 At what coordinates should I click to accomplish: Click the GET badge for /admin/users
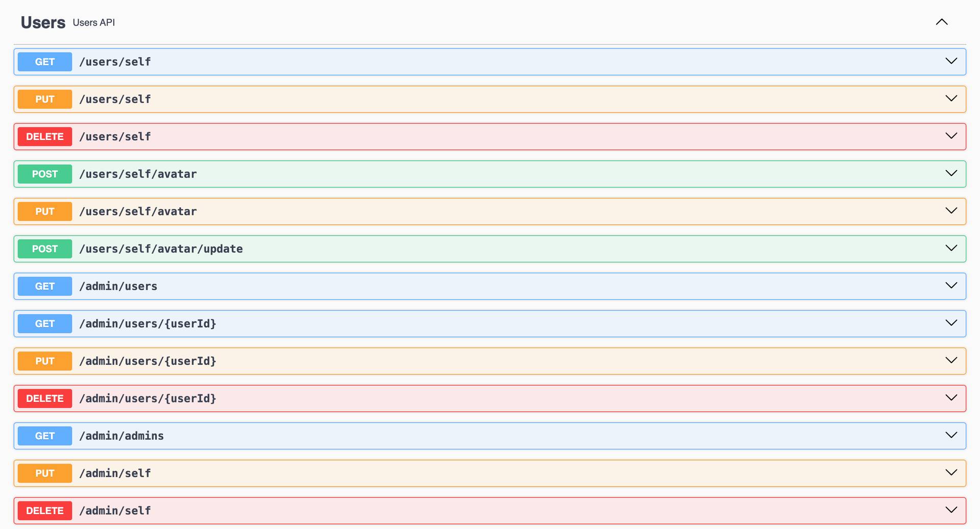45,286
